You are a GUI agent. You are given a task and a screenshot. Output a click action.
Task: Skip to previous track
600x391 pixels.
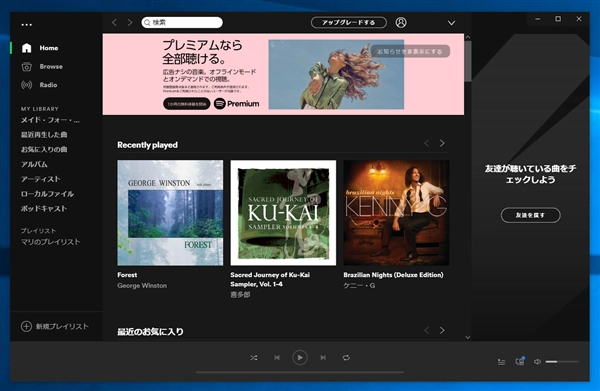tap(277, 358)
